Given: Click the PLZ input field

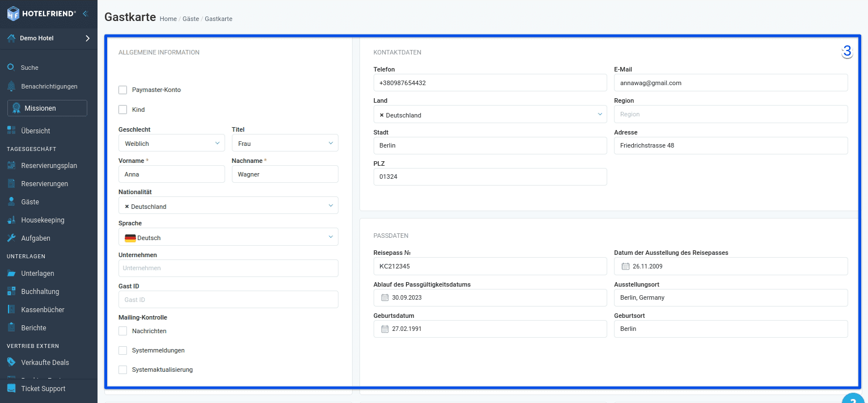Looking at the screenshot, I should [x=490, y=177].
